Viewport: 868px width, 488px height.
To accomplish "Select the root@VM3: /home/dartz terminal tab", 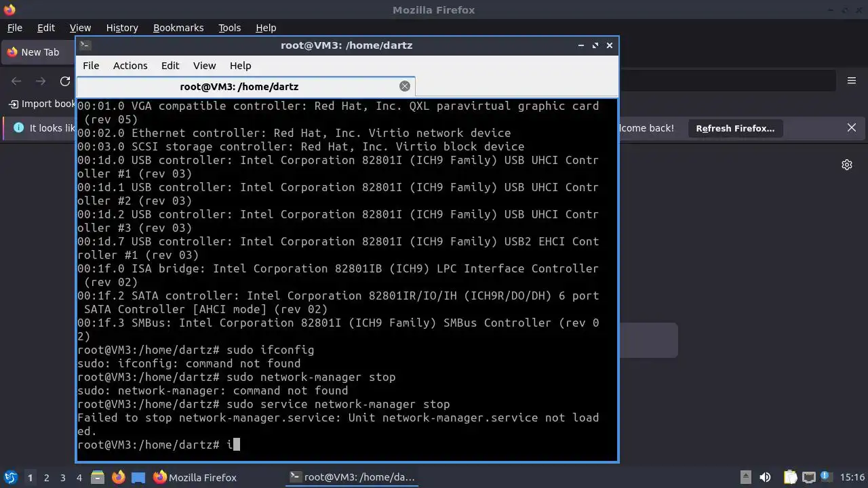I will click(x=245, y=87).
